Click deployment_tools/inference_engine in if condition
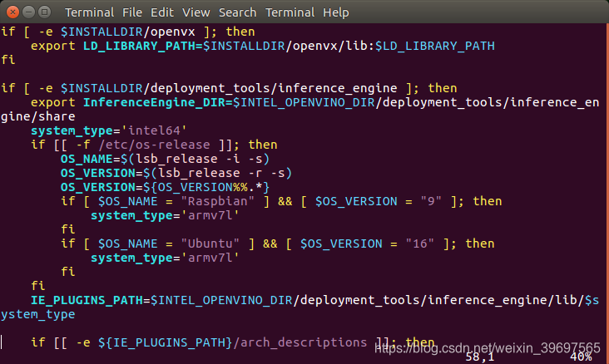 [x=274, y=88]
